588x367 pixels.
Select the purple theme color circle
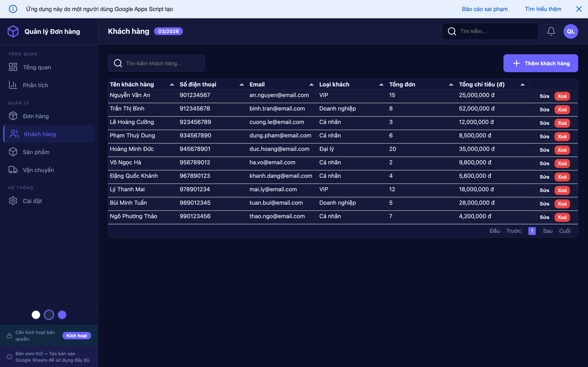62,314
